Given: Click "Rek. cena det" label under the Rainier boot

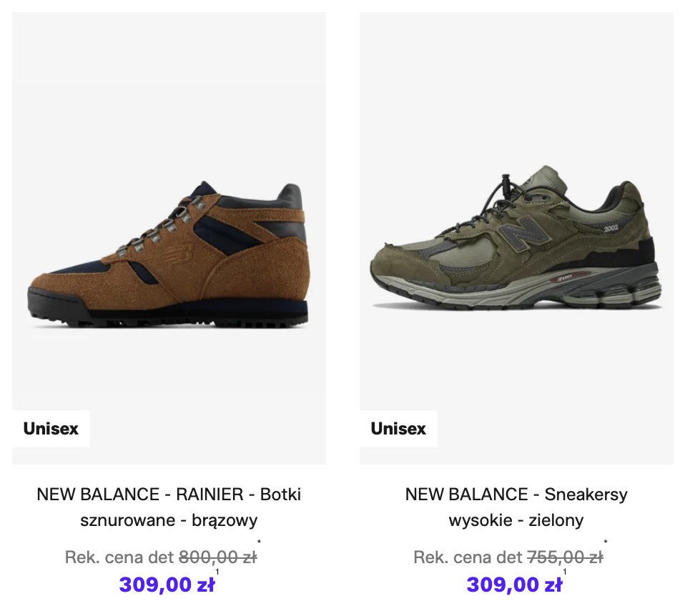Looking at the screenshot, I should click(x=119, y=557).
